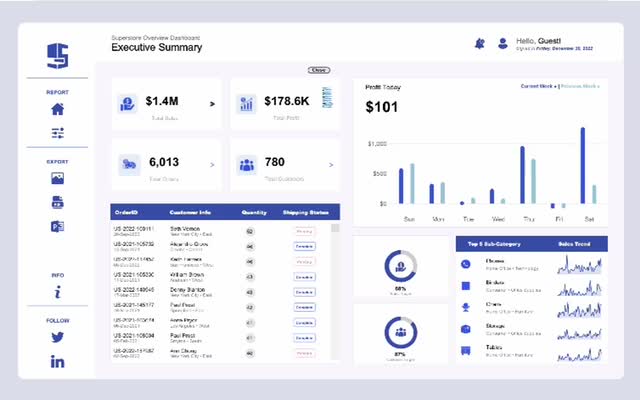Screen dimensions: 640x400
Task: Click the orders table scrollbar thumb
Action: pyautogui.click(x=335, y=228)
